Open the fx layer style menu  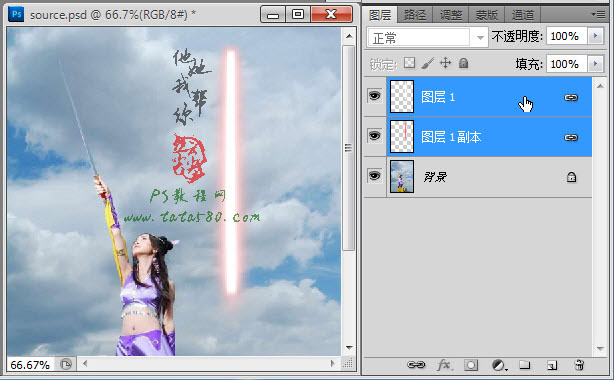444,365
